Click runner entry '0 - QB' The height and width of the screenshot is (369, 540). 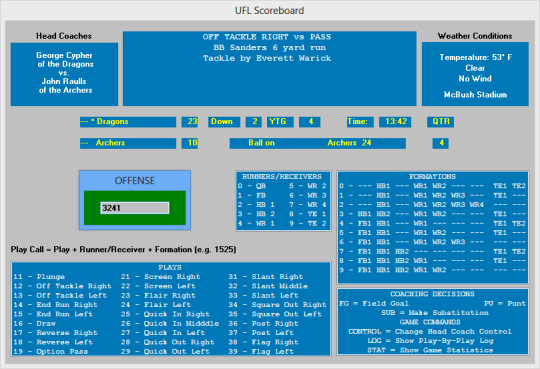pos(252,186)
